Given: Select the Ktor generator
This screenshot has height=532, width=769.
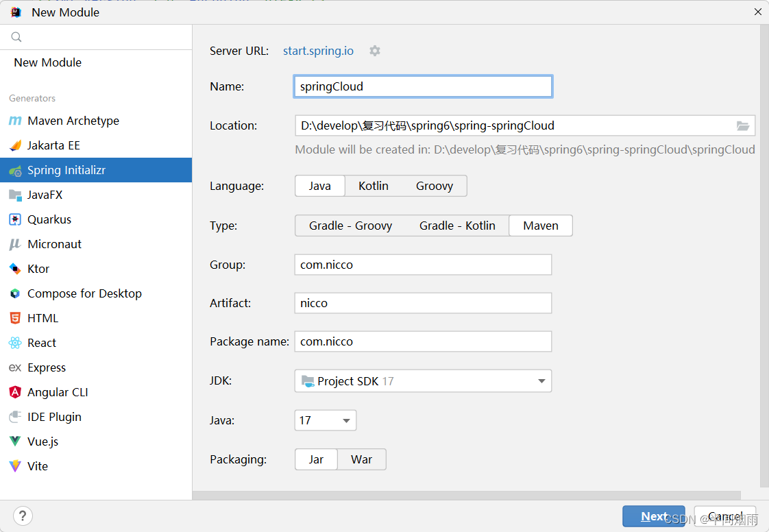Looking at the screenshot, I should (38, 268).
